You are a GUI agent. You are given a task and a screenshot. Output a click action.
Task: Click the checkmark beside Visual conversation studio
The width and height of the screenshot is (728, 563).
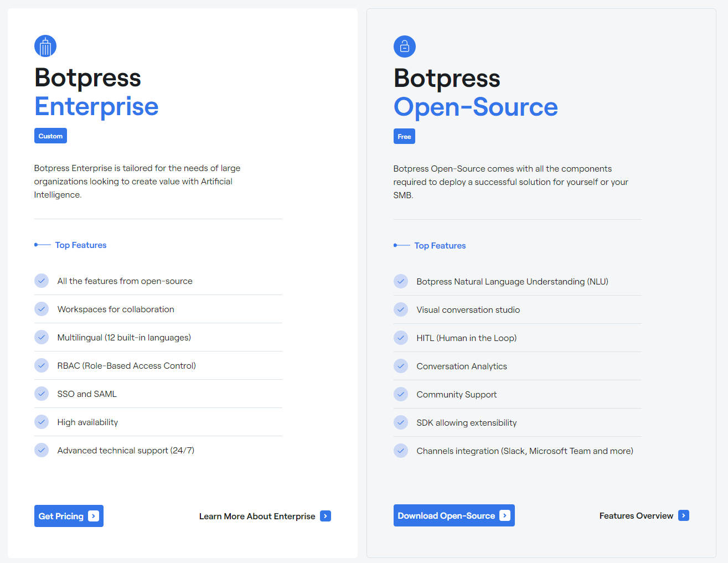click(x=401, y=309)
